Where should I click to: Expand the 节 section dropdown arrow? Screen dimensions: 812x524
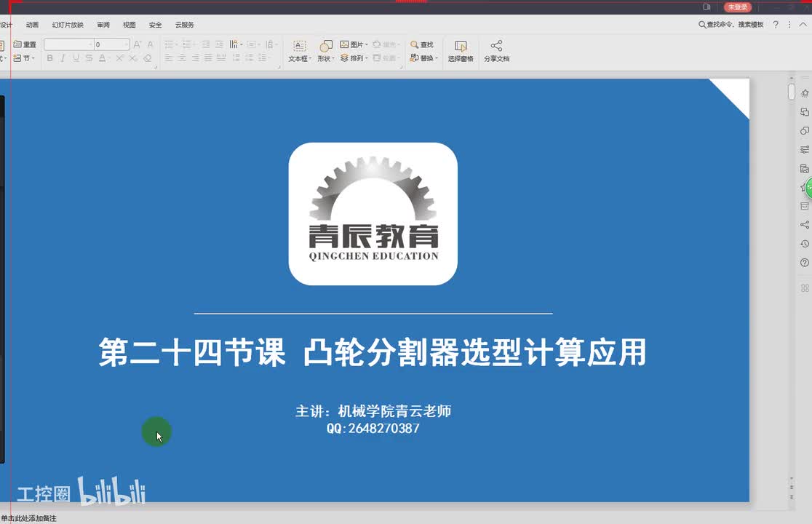tap(33, 58)
